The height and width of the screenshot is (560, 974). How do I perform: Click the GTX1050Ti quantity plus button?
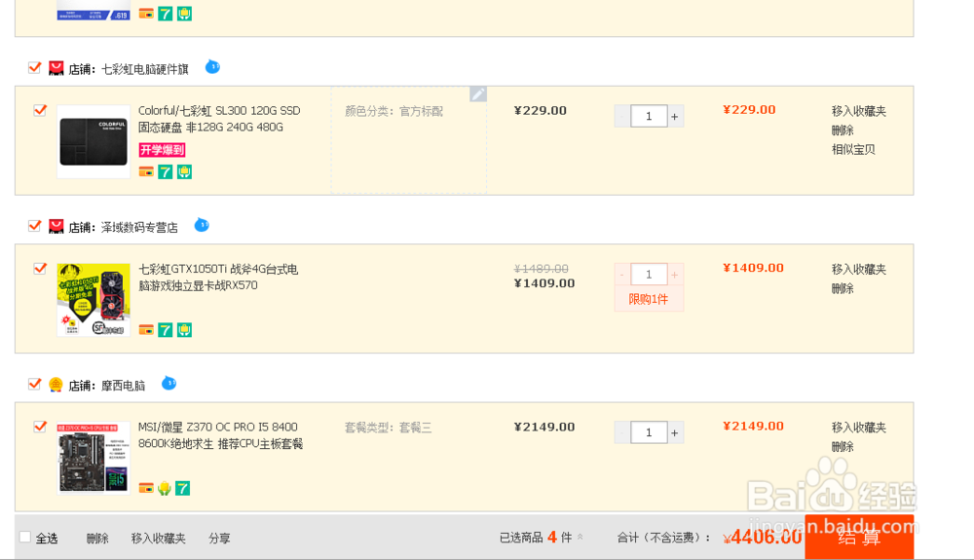pos(675,275)
